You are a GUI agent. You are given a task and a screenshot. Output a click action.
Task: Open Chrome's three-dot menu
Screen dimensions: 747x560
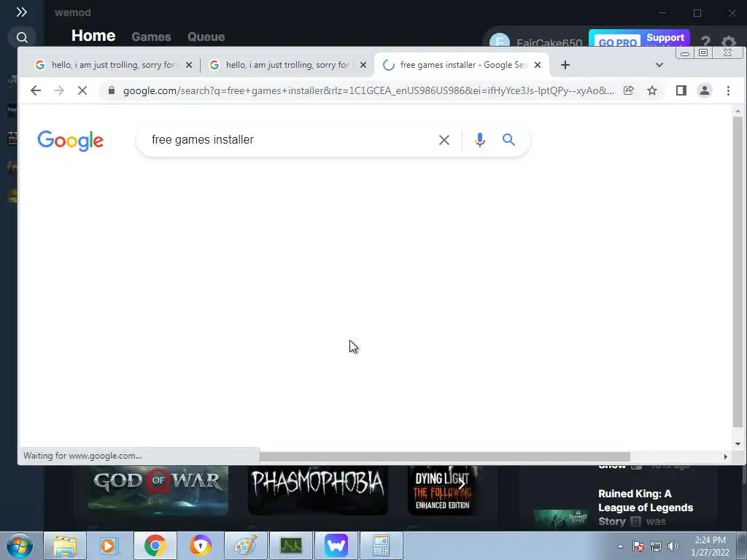[728, 90]
